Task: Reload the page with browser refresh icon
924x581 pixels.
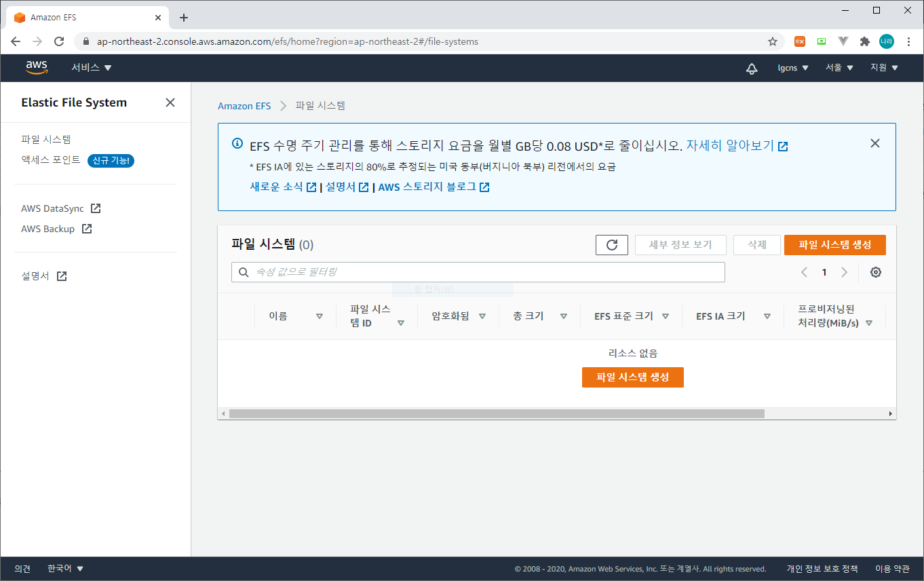Action: click(x=59, y=41)
